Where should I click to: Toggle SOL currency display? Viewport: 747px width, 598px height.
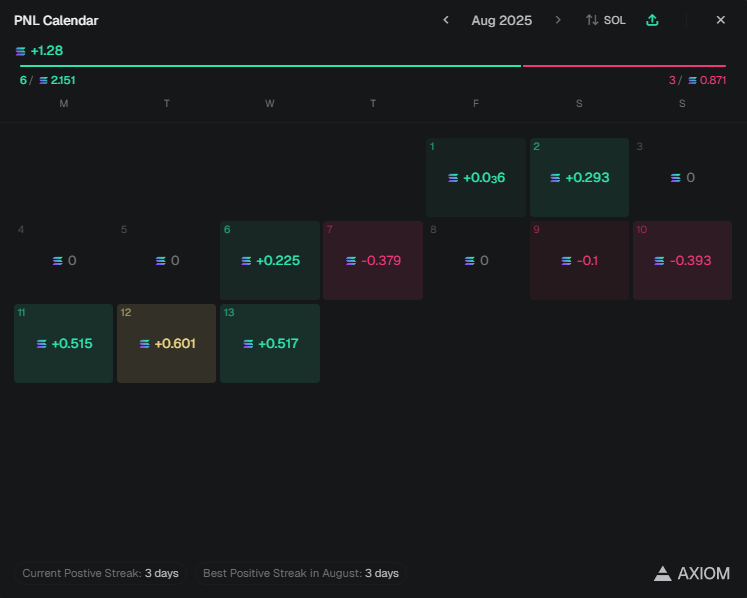(x=606, y=20)
